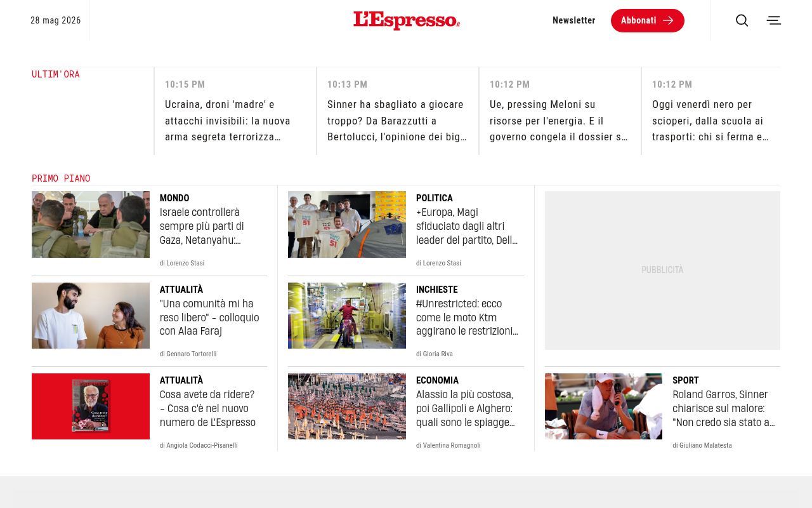
Task: Click the PRIMO PIANO section heading
Action: (x=61, y=178)
